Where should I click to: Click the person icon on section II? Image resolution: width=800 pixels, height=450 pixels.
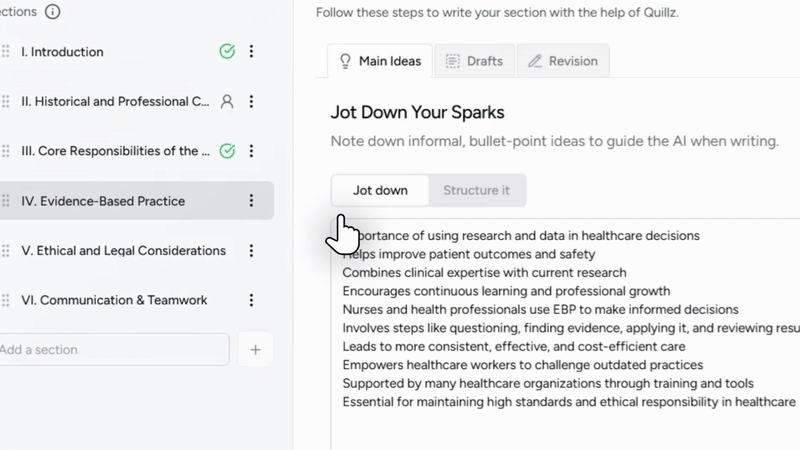(227, 101)
